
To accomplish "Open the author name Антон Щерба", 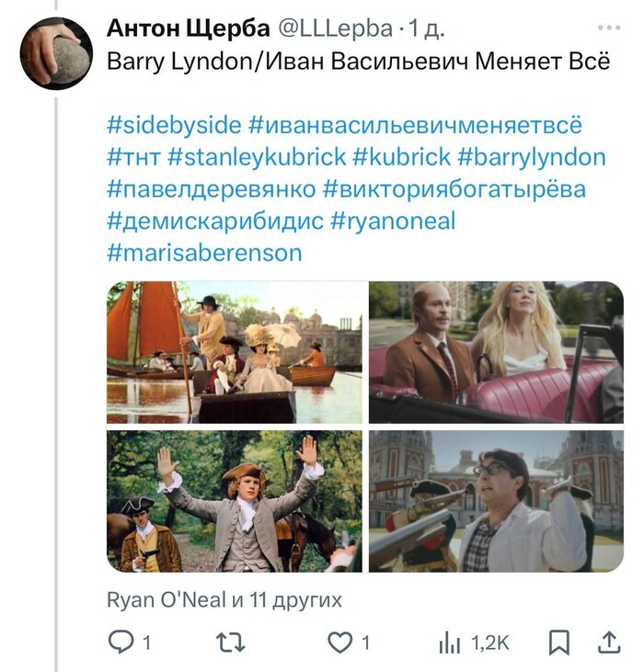I will [x=186, y=28].
